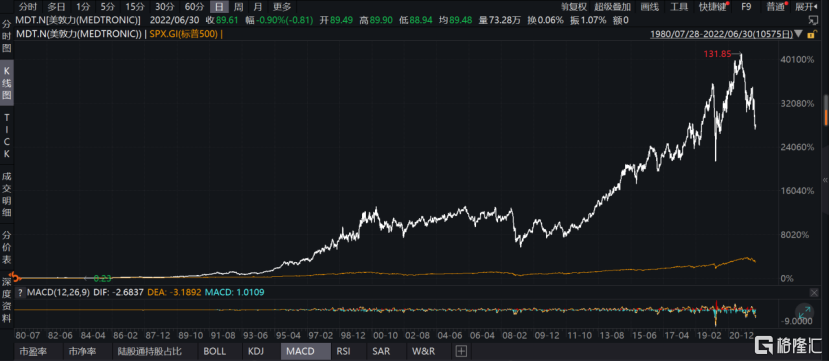829x362 pixels.
Task: Open 分时图 in left sidebar
Action: (x=7, y=37)
